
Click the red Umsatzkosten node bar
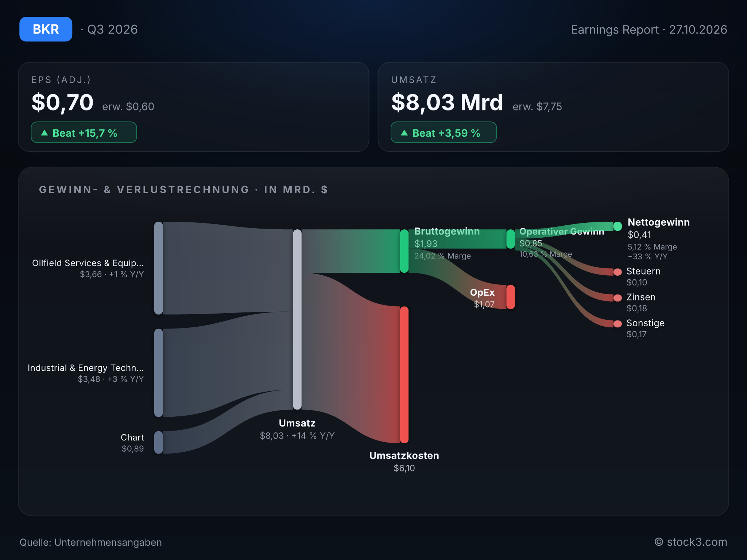(404, 375)
